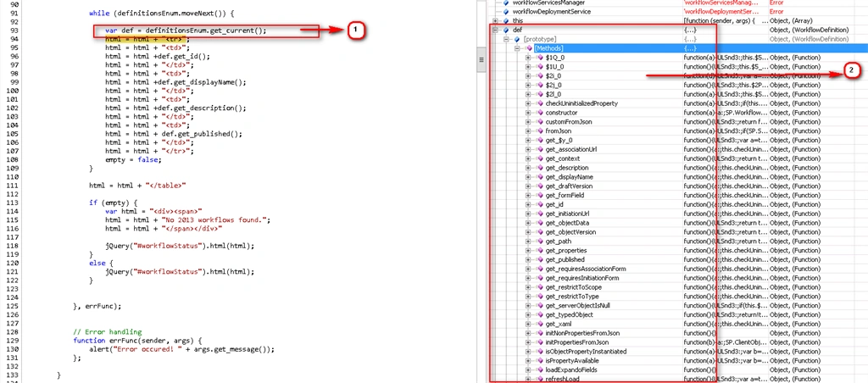Click the 'Object, (Array)' type cell
The image size is (868, 383).
pos(790,20)
